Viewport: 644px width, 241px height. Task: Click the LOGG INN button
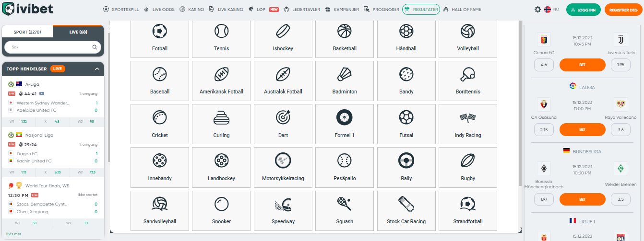pyautogui.click(x=584, y=10)
